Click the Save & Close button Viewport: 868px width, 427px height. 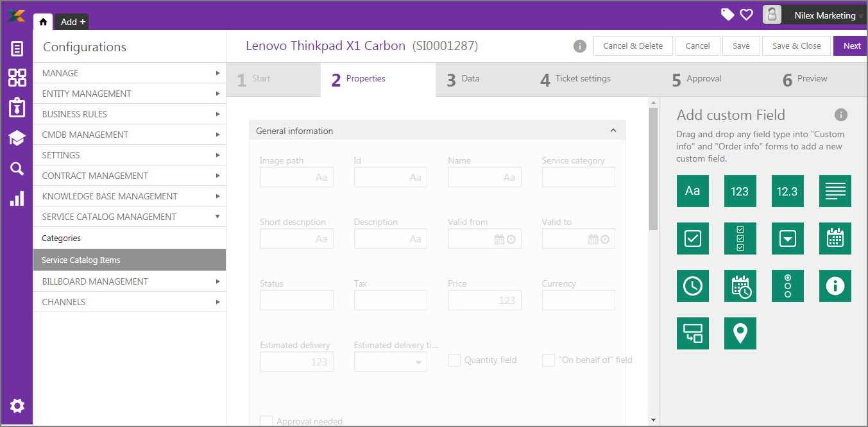(796, 46)
